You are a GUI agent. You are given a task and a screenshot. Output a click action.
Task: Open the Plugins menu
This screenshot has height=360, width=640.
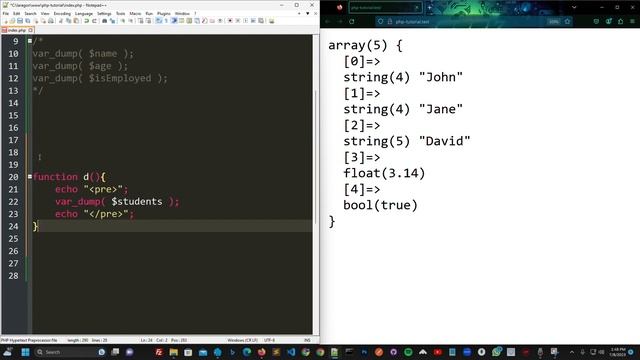[164, 13]
